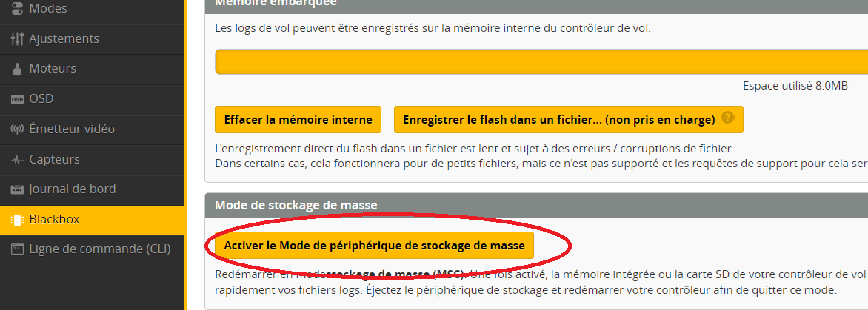Click the flash memory usage bar

click(x=541, y=62)
